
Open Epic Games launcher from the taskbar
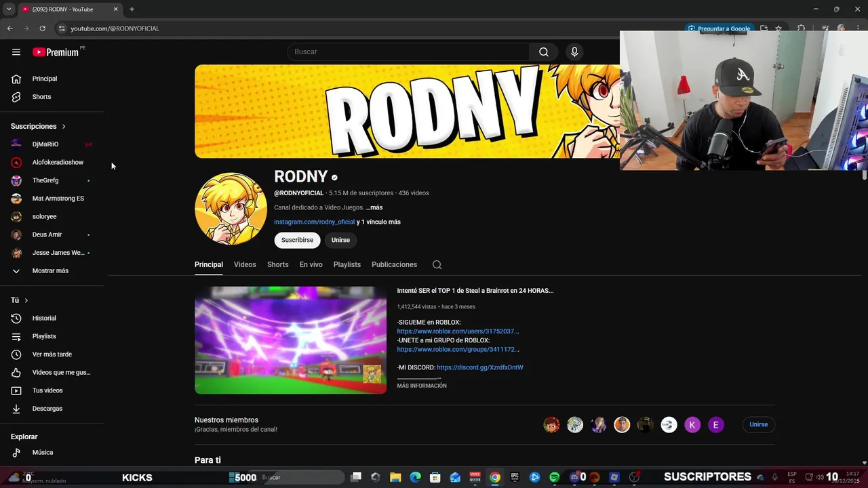click(515, 477)
